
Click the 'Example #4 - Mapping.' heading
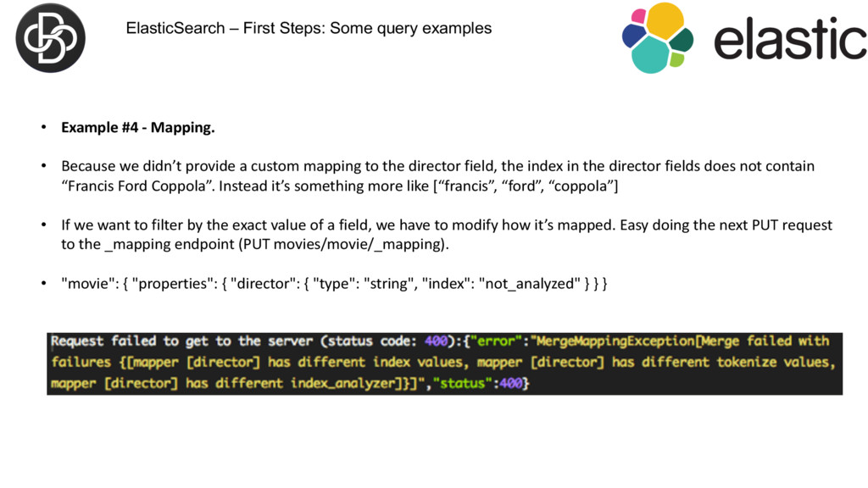[x=138, y=127]
